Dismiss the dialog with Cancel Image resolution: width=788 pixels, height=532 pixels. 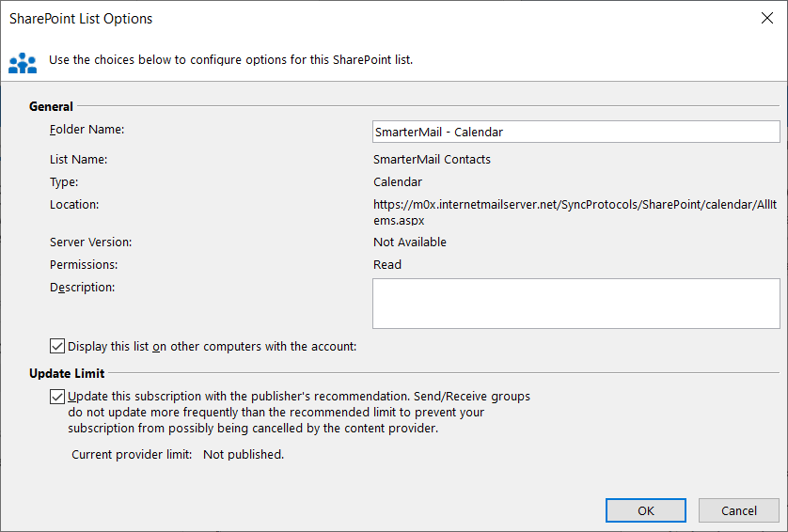tap(739, 510)
